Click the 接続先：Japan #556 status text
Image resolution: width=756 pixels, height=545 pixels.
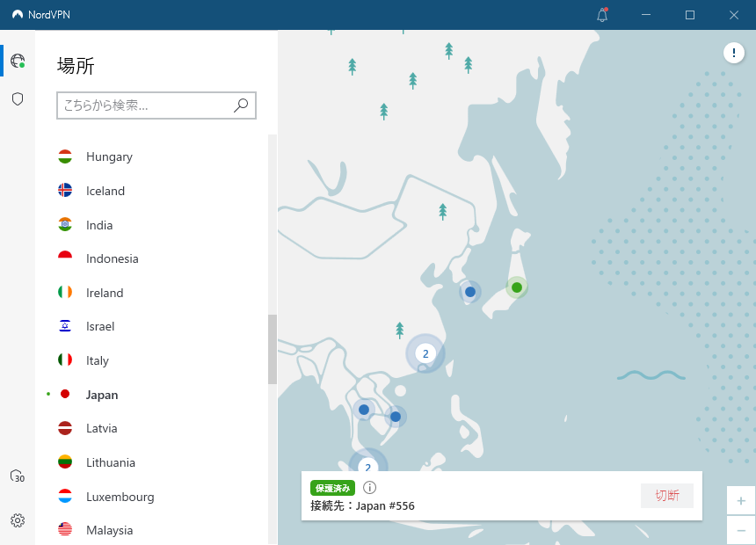click(362, 506)
